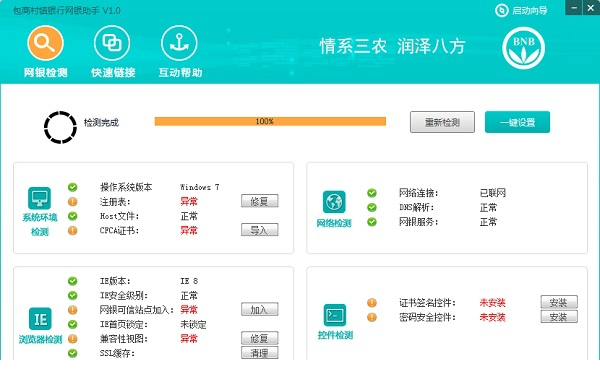Click the 控件检测 label

(x=335, y=335)
